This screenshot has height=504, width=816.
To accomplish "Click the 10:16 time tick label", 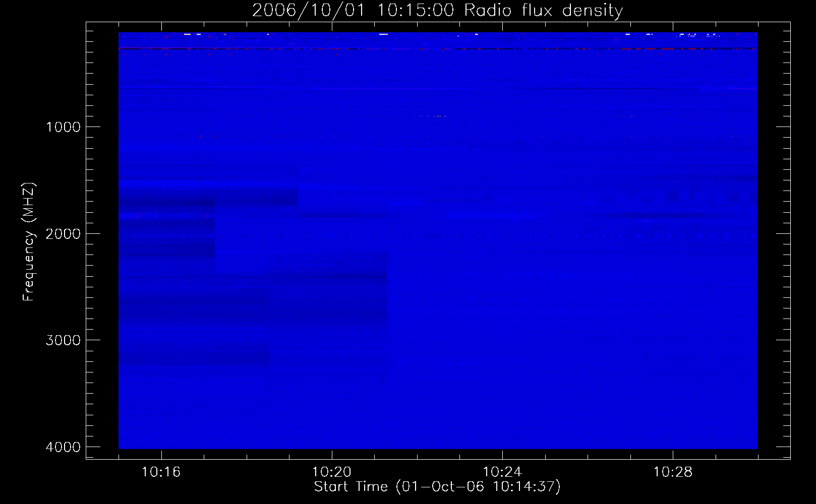I will click(161, 472).
